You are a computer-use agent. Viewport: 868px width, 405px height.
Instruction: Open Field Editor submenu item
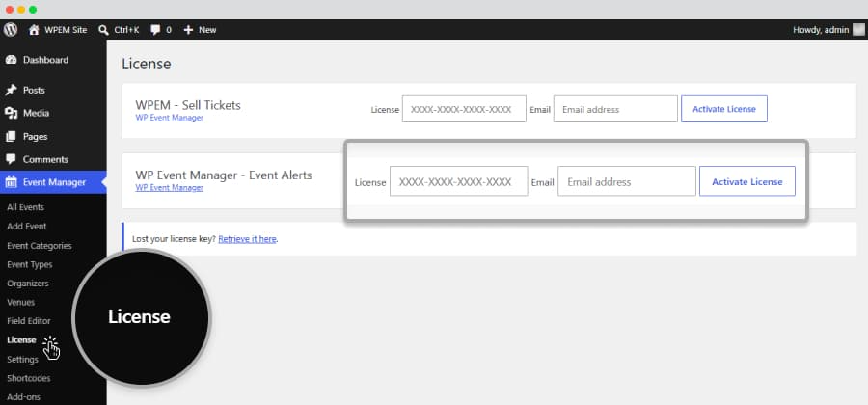point(29,321)
